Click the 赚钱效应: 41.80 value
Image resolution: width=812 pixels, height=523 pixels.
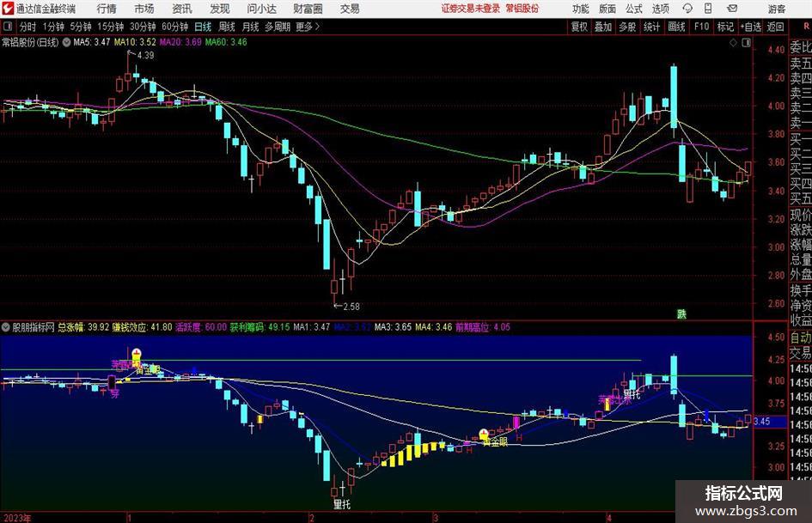click(143, 327)
